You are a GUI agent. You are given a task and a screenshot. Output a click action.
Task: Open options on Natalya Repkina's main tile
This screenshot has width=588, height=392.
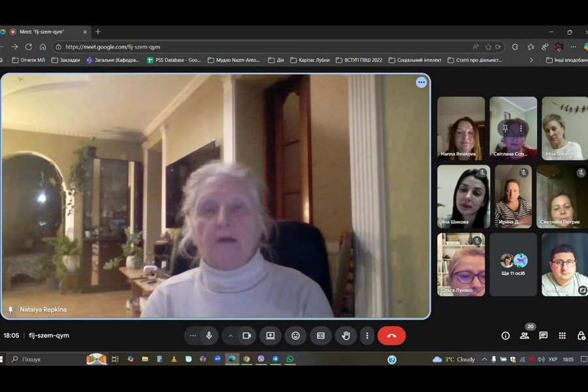421,82
